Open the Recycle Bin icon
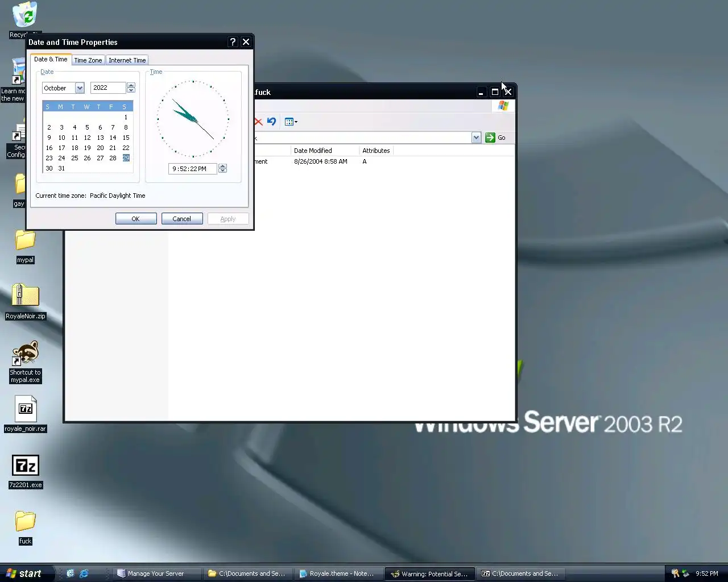This screenshot has width=728, height=582. click(x=24, y=15)
